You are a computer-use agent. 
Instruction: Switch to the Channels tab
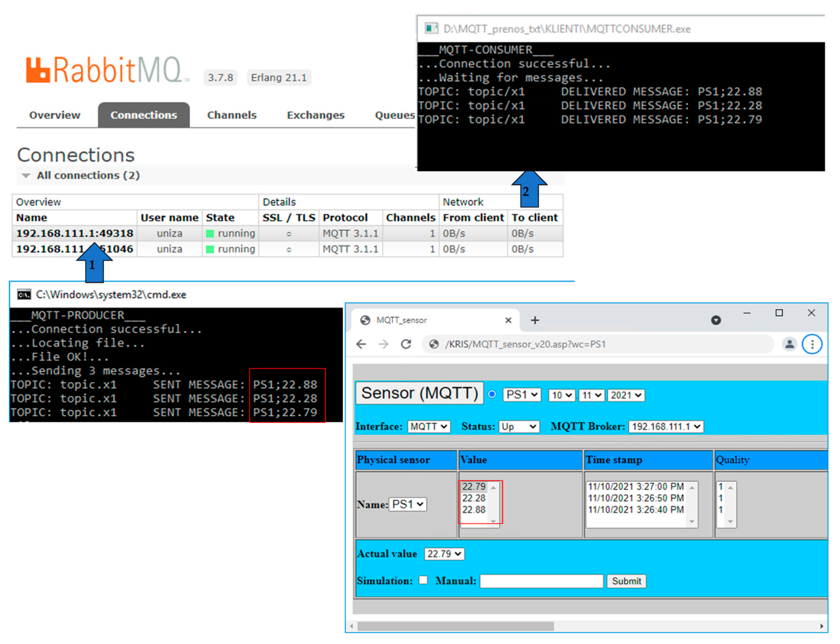point(231,115)
